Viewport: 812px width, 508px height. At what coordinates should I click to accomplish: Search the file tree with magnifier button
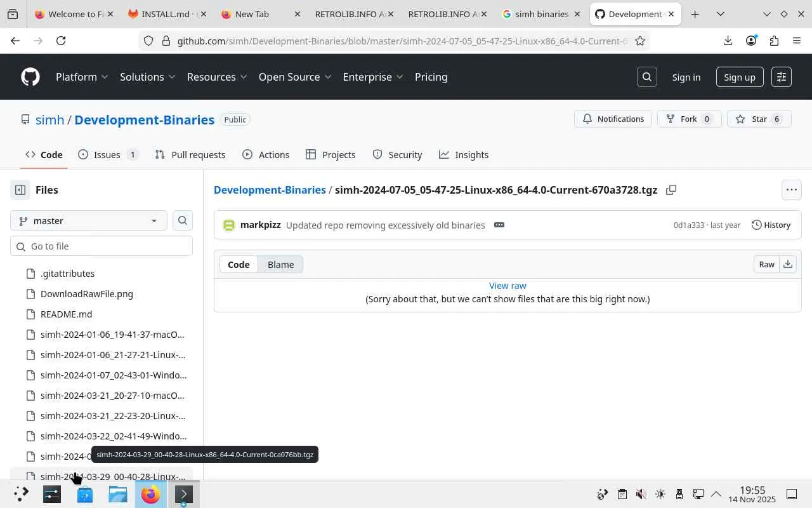click(x=183, y=220)
